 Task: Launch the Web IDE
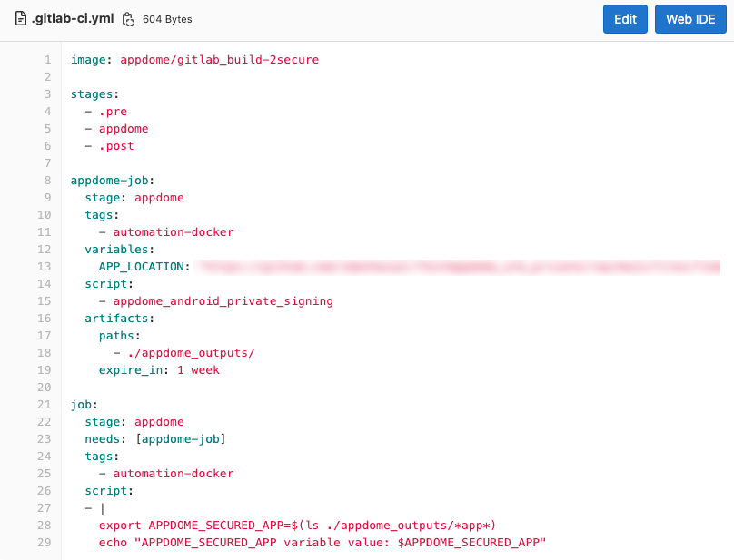coord(690,18)
